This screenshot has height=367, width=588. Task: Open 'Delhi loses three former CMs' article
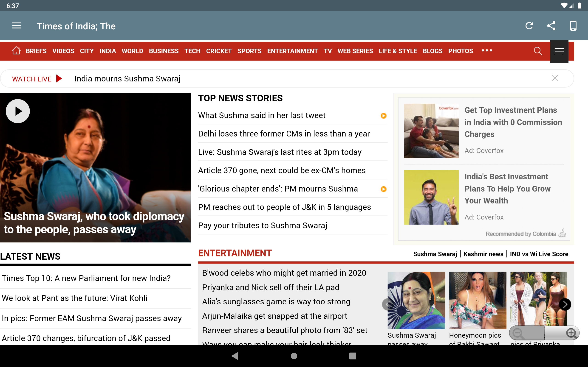[x=284, y=133]
